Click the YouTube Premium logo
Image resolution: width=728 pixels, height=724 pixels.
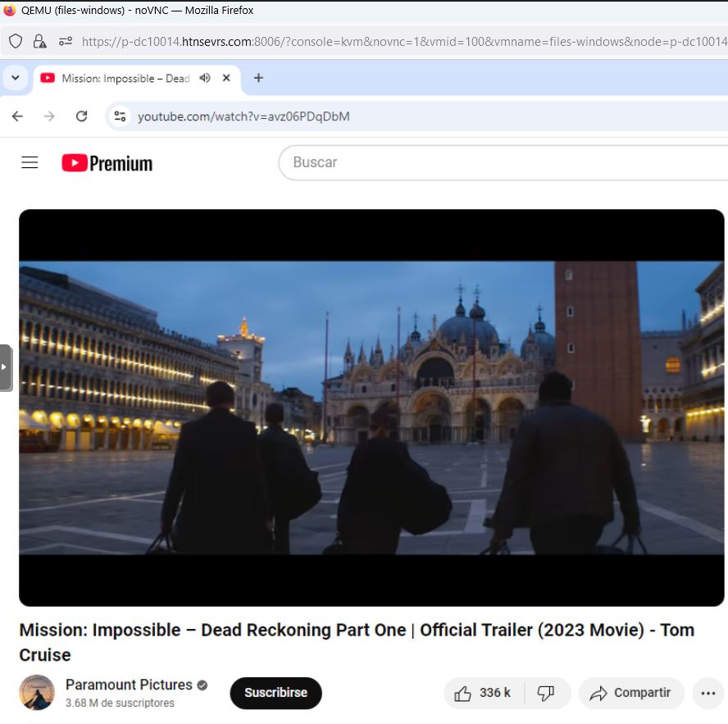(x=107, y=163)
